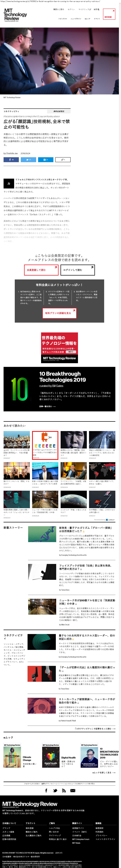Open footer Facebook follow icon
The image size is (121, 868).
[x=46, y=791]
